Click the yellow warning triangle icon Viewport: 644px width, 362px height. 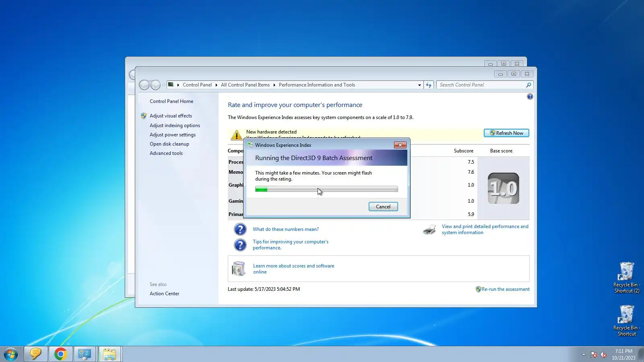(236, 135)
